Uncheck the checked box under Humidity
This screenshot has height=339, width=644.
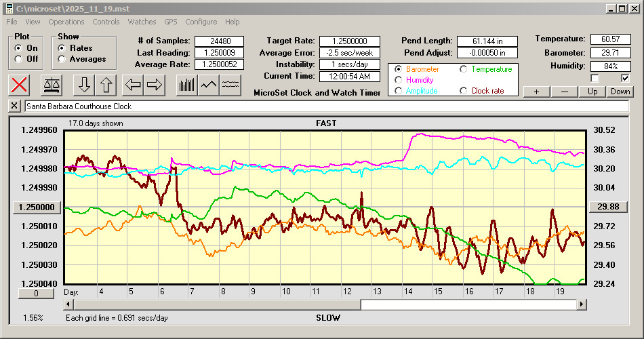[x=625, y=78]
